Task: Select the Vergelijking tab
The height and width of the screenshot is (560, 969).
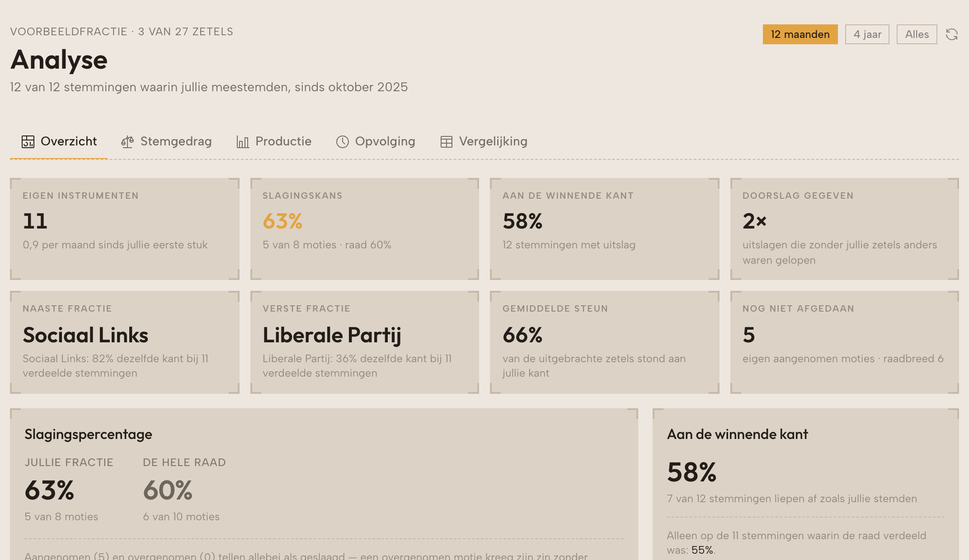Action: pos(484,142)
